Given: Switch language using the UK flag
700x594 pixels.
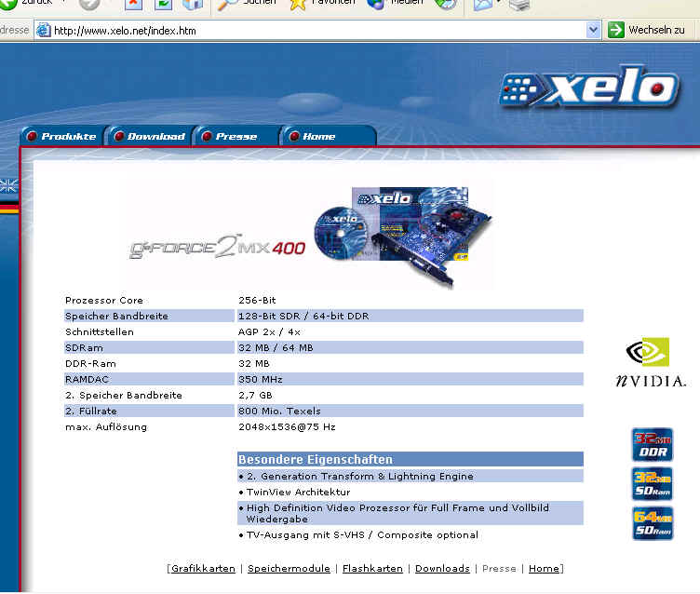Looking at the screenshot, I should coord(9,185).
